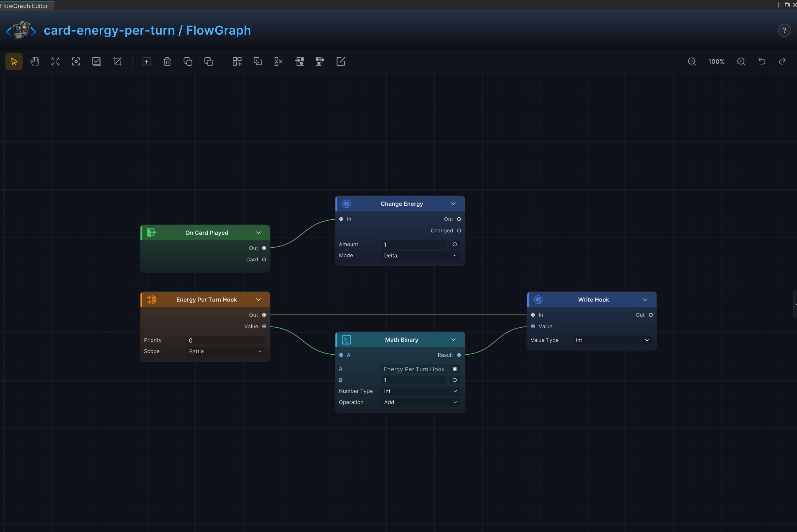Screen dimensions: 797x532
Task: Click the zoom in magnifier icon
Action: click(741, 61)
